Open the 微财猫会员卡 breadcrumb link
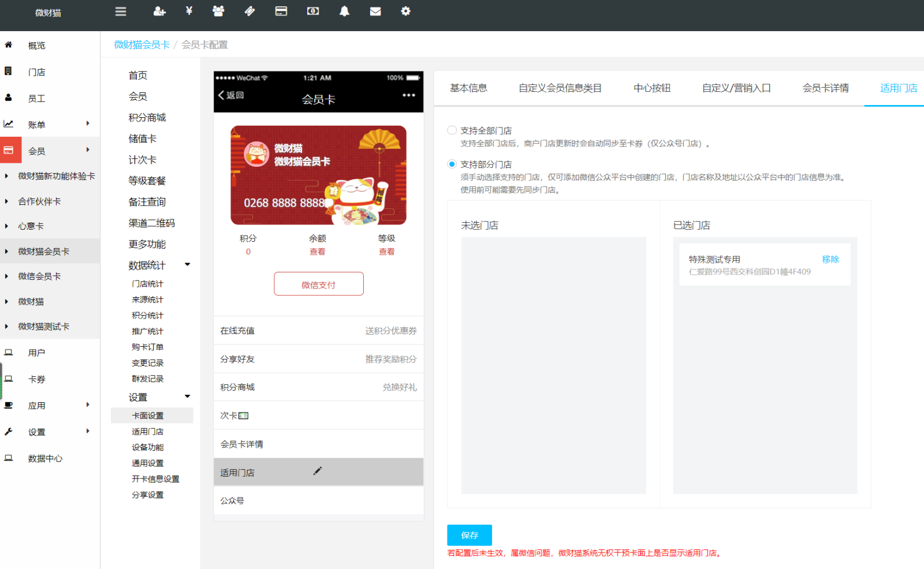 (142, 44)
